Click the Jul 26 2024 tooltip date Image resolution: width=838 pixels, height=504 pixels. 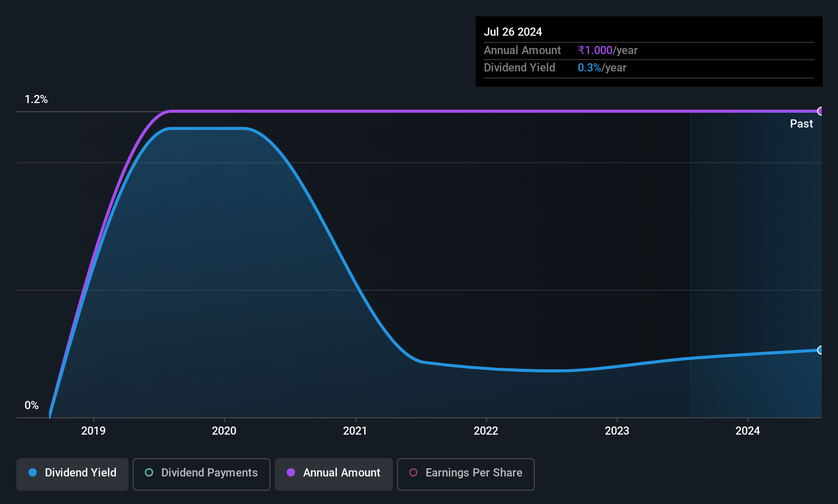513,32
